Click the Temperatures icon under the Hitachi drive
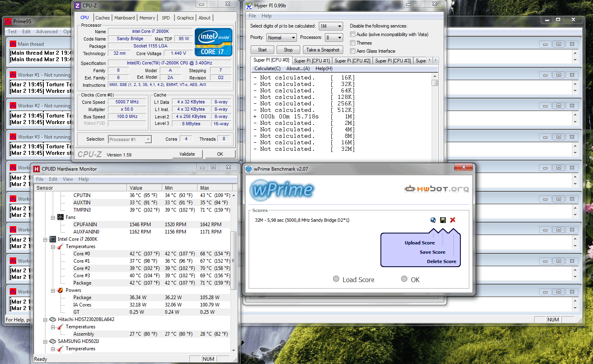The height and width of the screenshot is (364, 593). coord(60,327)
